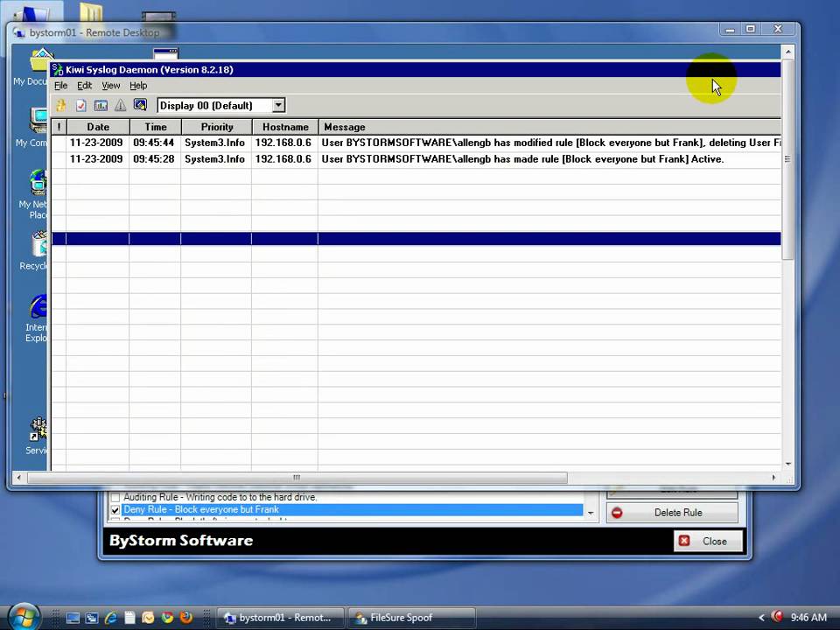The width and height of the screenshot is (840, 630).
Task: Click the horizontal scrollbar left arrow
Action: click(18, 478)
